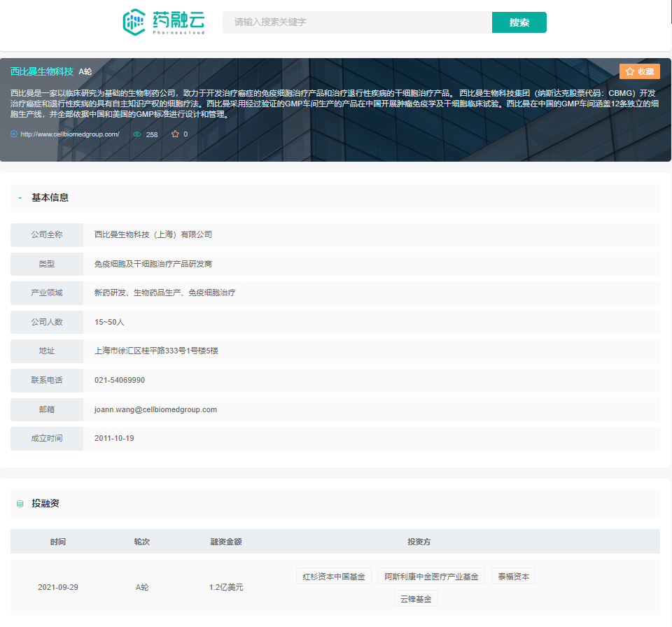This screenshot has width=672, height=627.
Task: Focus the search keyword input field
Action: 357,22
